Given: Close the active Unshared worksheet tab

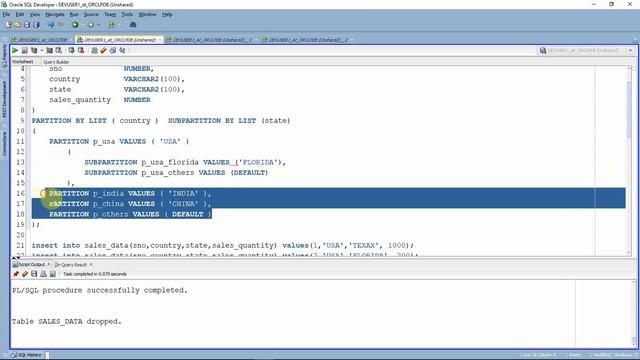Looking at the screenshot, I should [x=160, y=40].
